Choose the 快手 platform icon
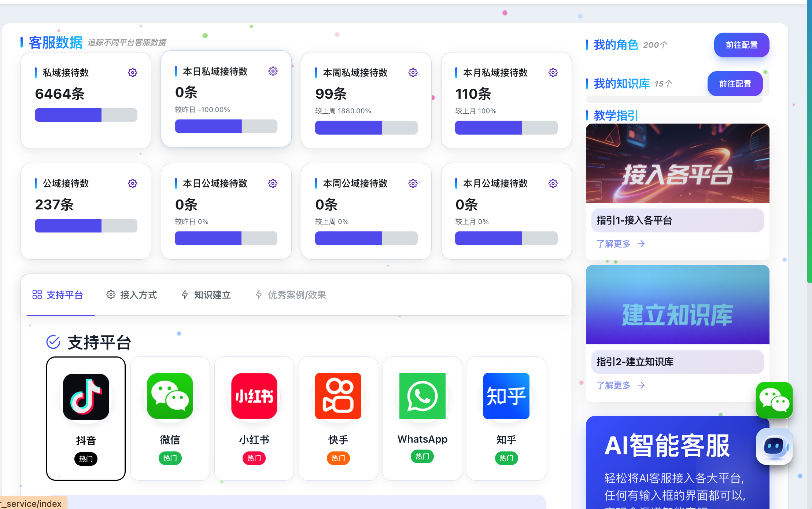Viewport: 812px width, 509px height. click(x=338, y=396)
